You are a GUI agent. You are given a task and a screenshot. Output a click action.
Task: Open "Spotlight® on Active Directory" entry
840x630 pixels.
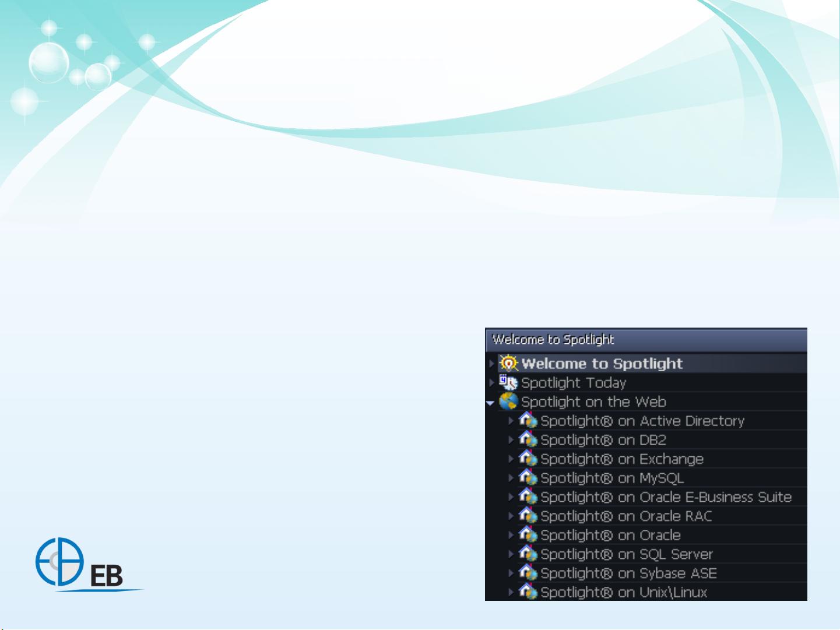[642, 421]
